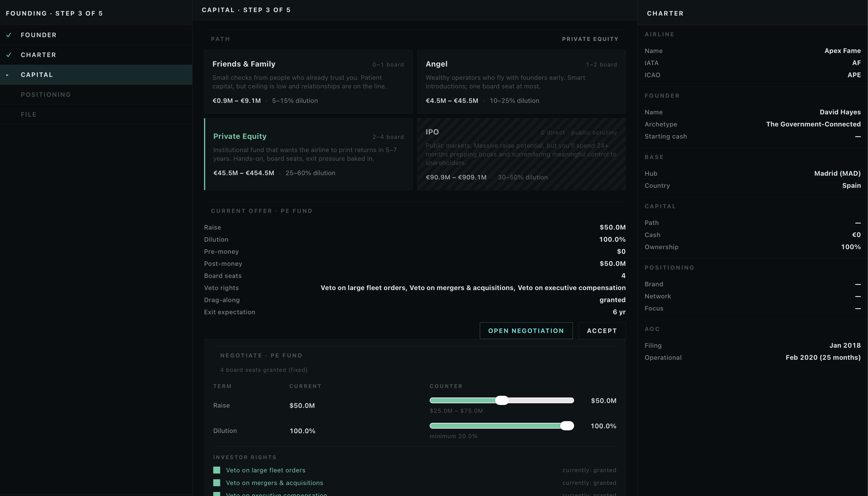868x496 pixels.
Task: Select the File step in sidebar
Action: coord(96,114)
